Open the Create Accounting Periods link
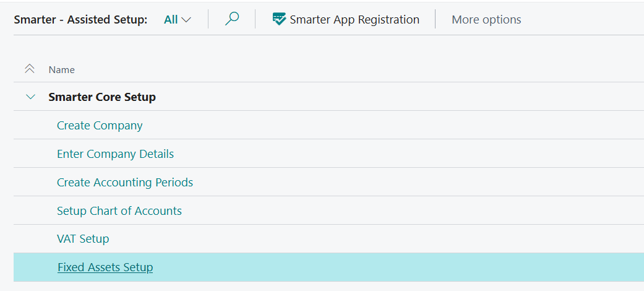644x291 pixels. (x=125, y=182)
